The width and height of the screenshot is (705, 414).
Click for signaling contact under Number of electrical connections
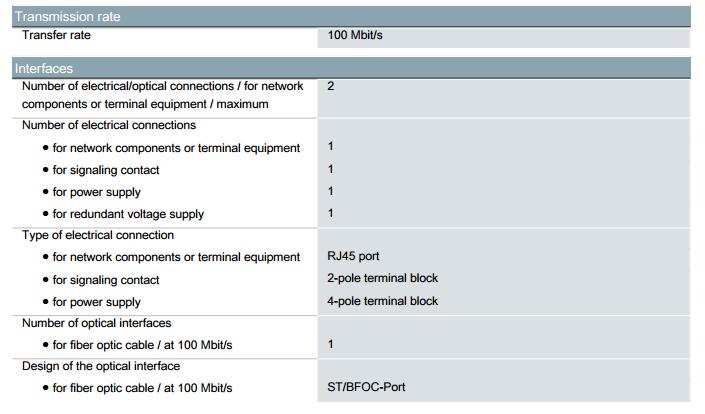point(101,170)
